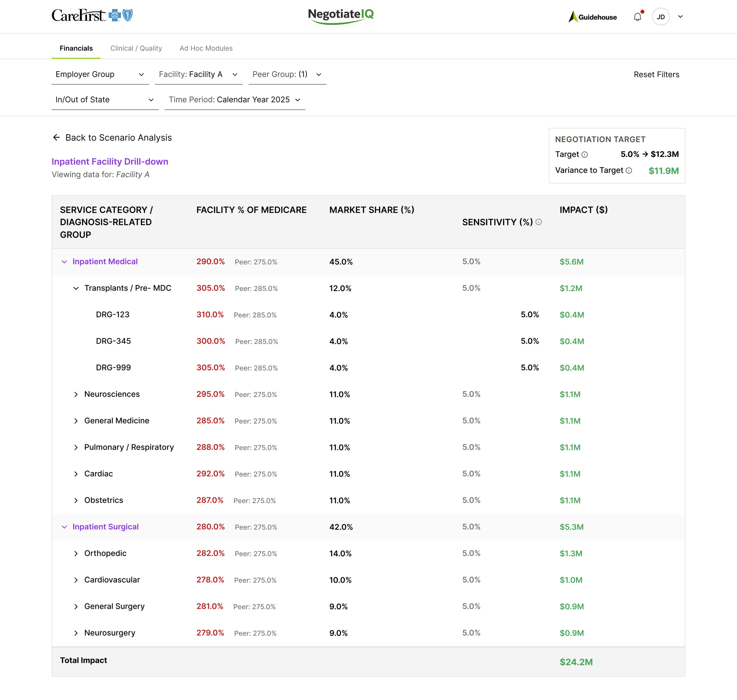Viewport: 737px width, 700px height.
Task: Switch to the Clinical / Quality tab
Action: tap(136, 48)
